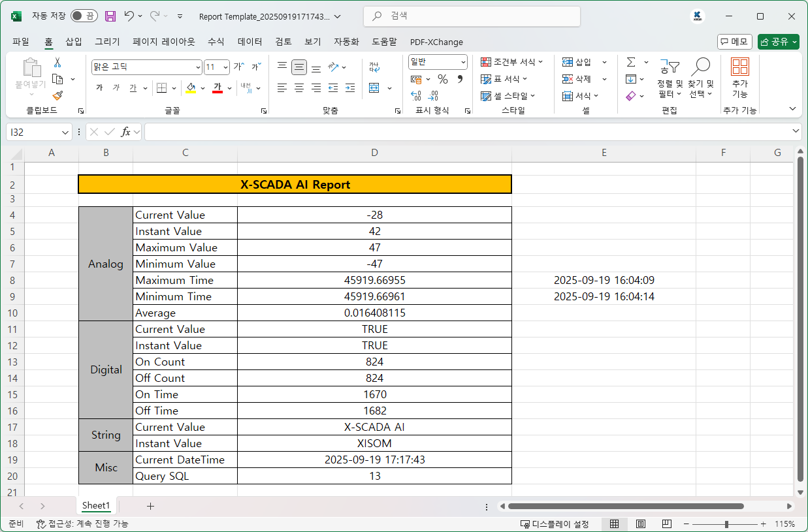The image size is (808, 532).
Task: Click the 공유 share button
Action: click(x=778, y=42)
